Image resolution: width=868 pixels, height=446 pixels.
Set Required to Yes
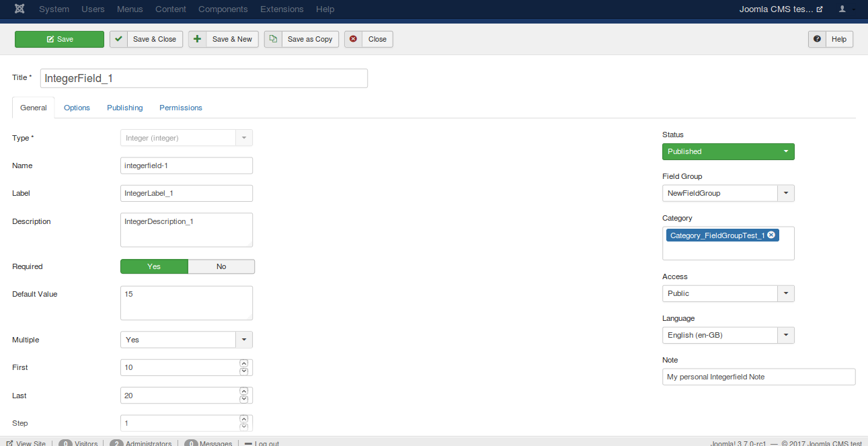[x=154, y=266]
